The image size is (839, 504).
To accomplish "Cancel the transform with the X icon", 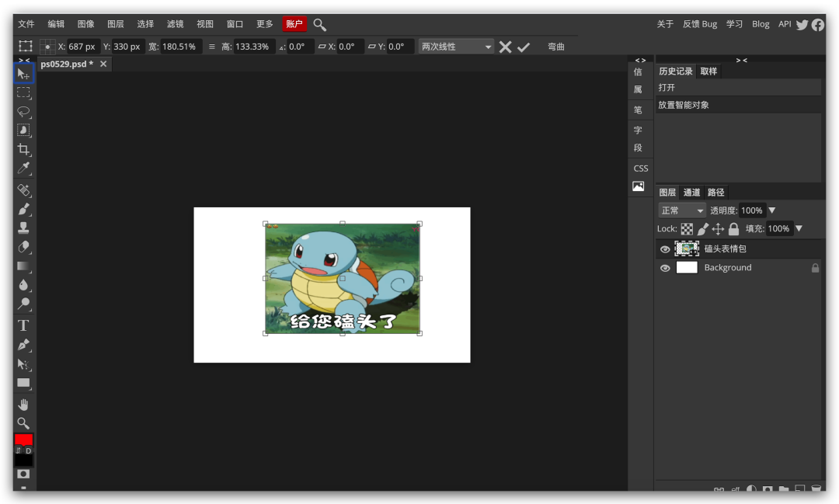I will [505, 47].
